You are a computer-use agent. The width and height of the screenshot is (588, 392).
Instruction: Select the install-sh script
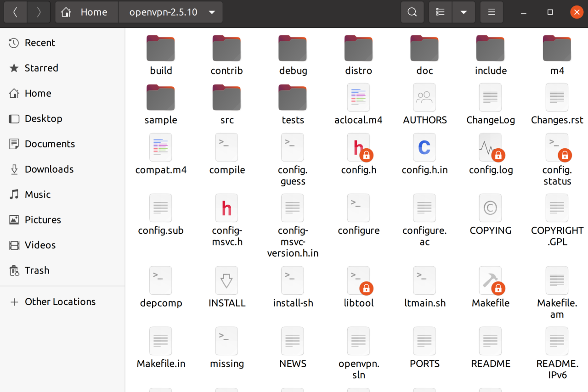[293, 287]
